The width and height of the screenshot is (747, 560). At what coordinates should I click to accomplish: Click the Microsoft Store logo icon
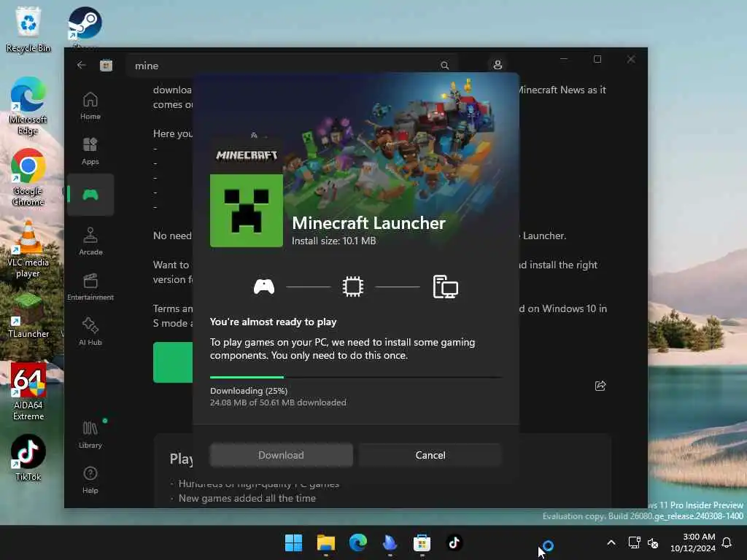coord(106,65)
